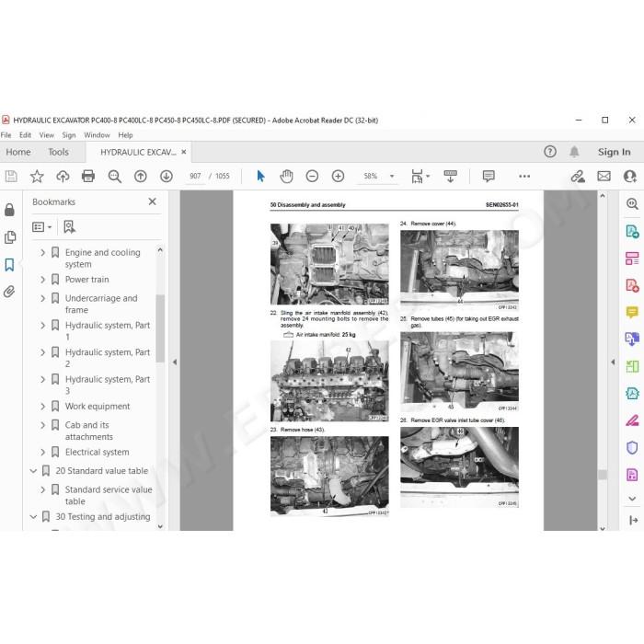This screenshot has height=644, width=644.
Task: Click the bookmarks panel vertical scrollbar
Action: click(160, 328)
